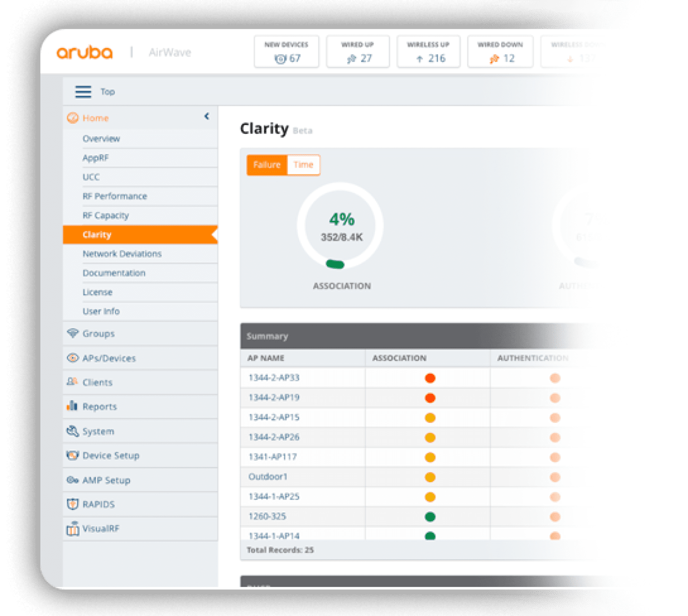688x616 pixels.
Task: Click the Clients people icon
Action: pos(72,382)
